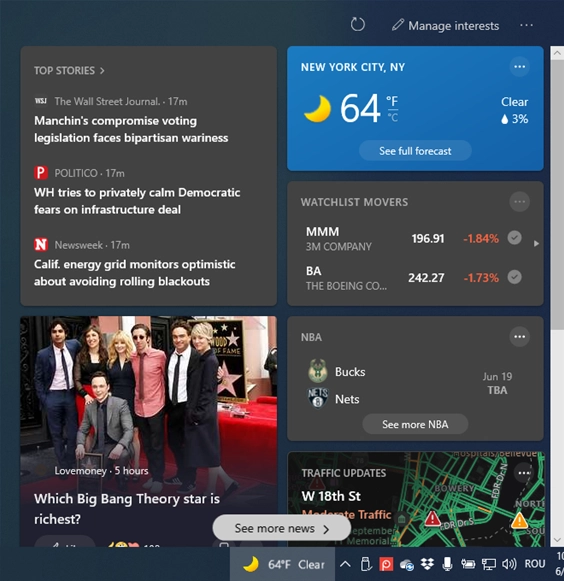The image size is (564, 581).
Task: Click the Wall Street Journal source logo
Action: pos(41,101)
